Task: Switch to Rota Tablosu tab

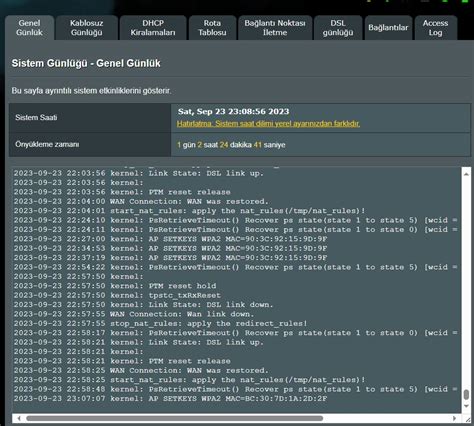Action: point(212,28)
